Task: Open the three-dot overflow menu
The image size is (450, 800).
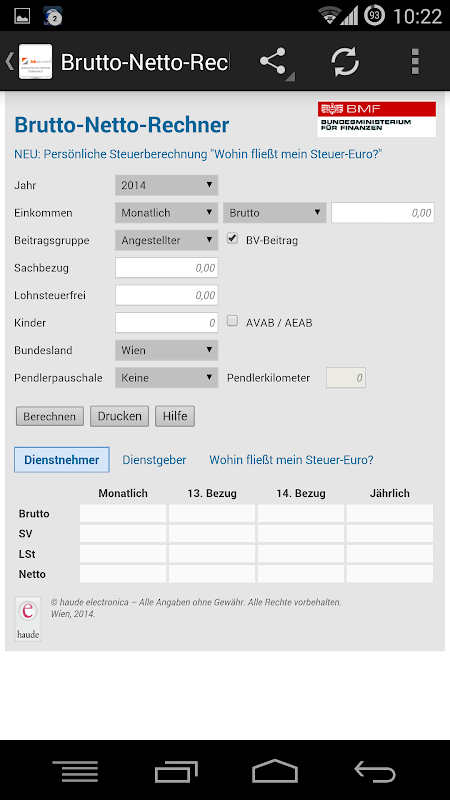Action: click(x=415, y=62)
